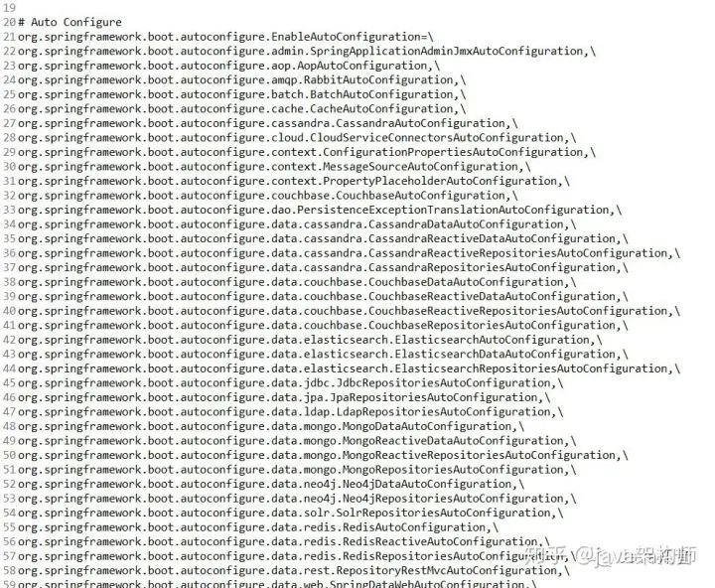Click JdbcRepositoriesAutoConfiguration entry
Viewport: 715px width, 588px height.
click(443, 383)
